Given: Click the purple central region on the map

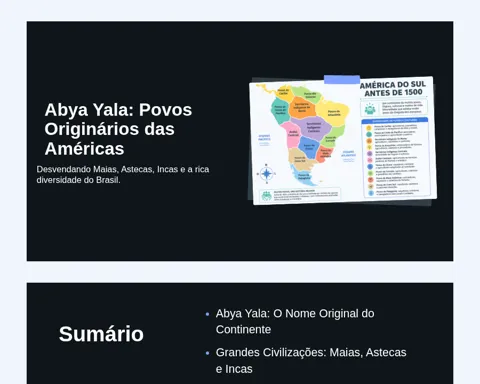Looking at the screenshot, I should [313, 127].
